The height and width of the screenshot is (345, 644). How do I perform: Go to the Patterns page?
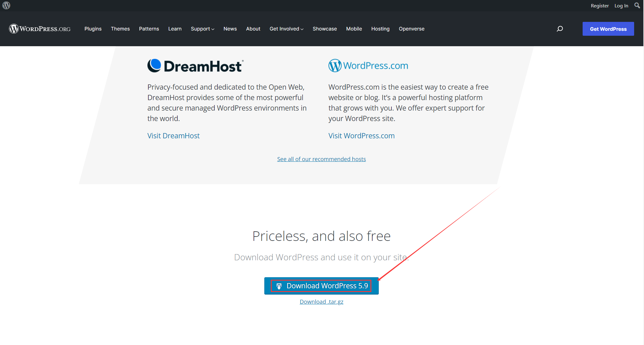tap(149, 29)
